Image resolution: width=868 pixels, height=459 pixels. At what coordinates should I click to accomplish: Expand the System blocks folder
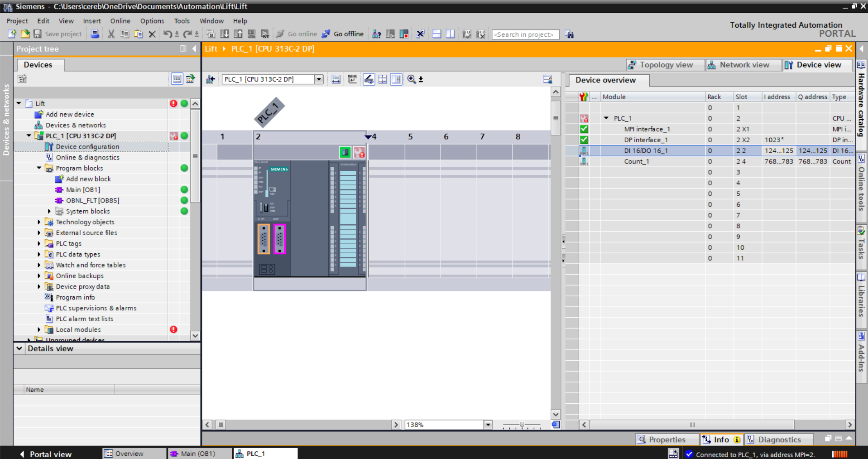(x=49, y=211)
